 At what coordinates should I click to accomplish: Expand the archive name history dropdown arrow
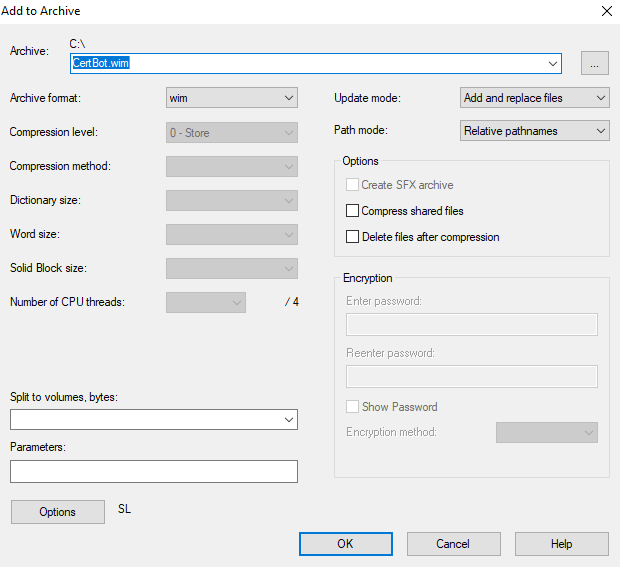point(553,63)
